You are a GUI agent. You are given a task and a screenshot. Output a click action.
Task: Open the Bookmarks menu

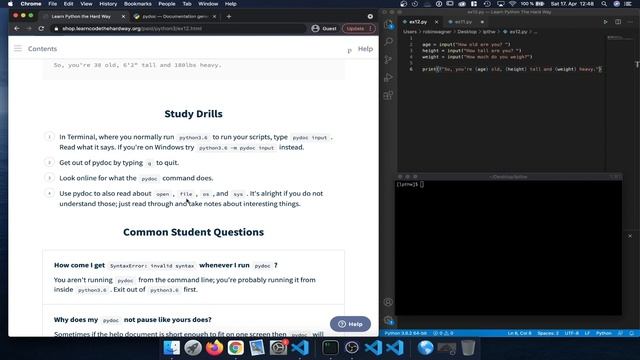pyautogui.click(x=138, y=4)
